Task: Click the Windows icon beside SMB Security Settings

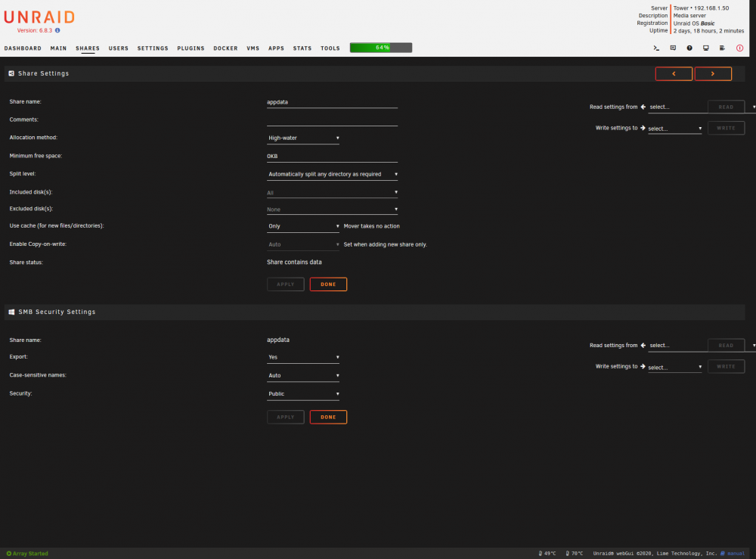Action: point(11,312)
